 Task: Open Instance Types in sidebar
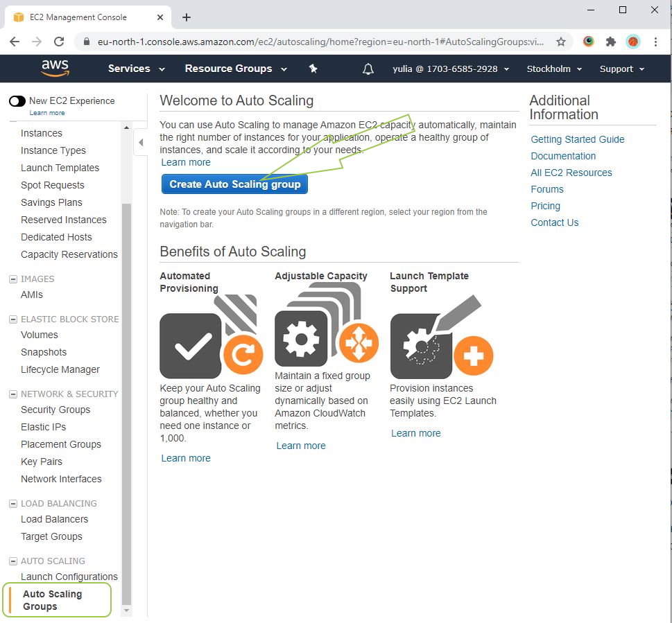[x=53, y=150]
